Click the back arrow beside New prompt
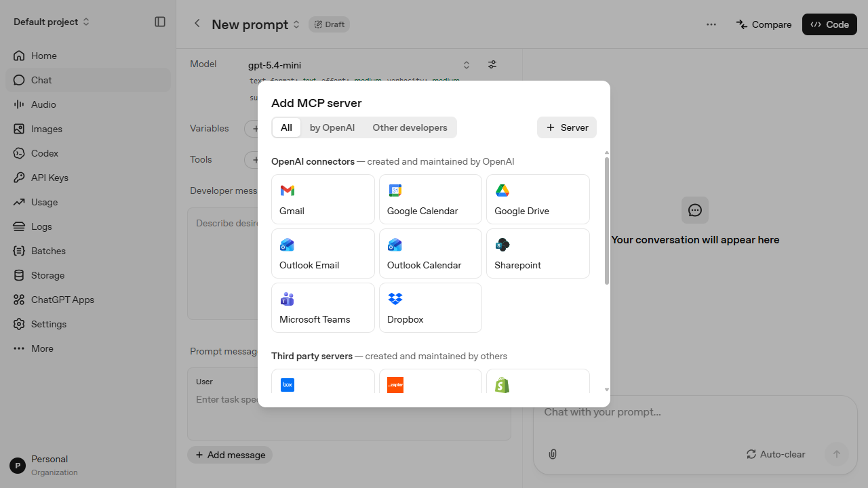This screenshot has width=868, height=488. [x=197, y=24]
